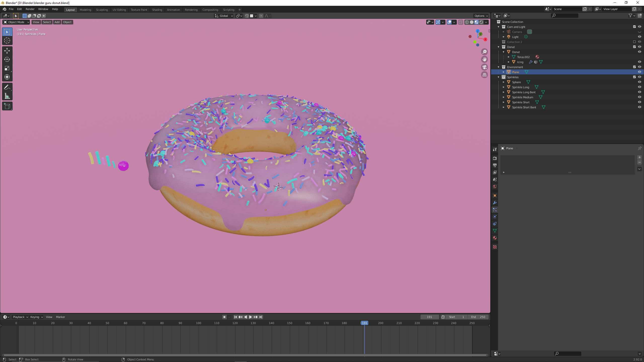
Task: Open the Scene properties tab
Action: point(495,179)
